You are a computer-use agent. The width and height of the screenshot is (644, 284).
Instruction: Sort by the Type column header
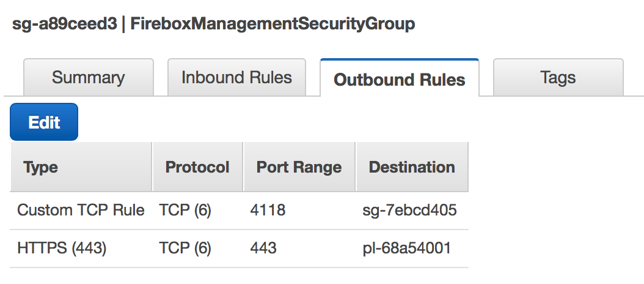pos(40,168)
